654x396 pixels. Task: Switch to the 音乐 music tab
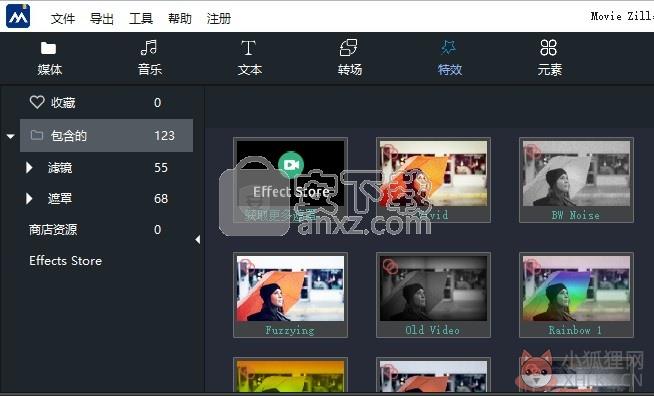150,58
